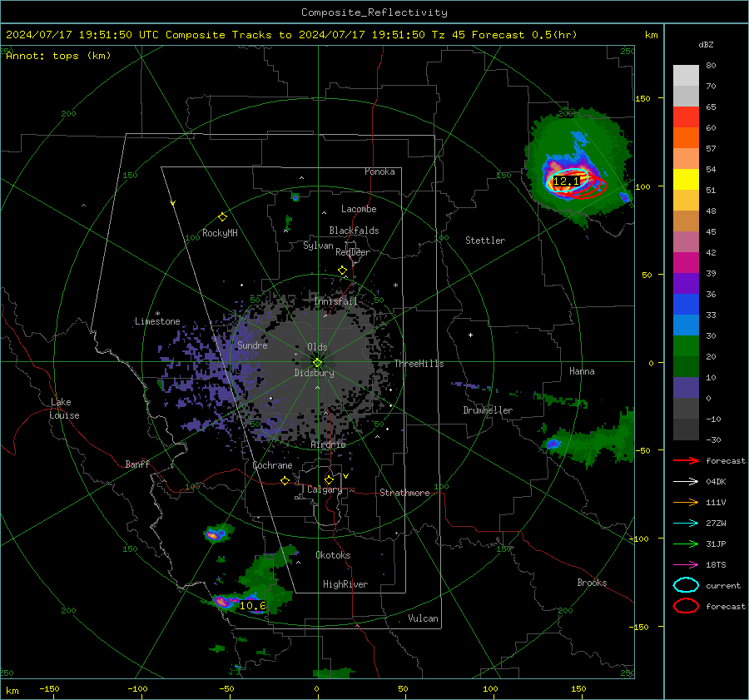The height and width of the screenshot is (700, 749).
Task: Click the Ponoka label on the map
Action: point(379,171)
